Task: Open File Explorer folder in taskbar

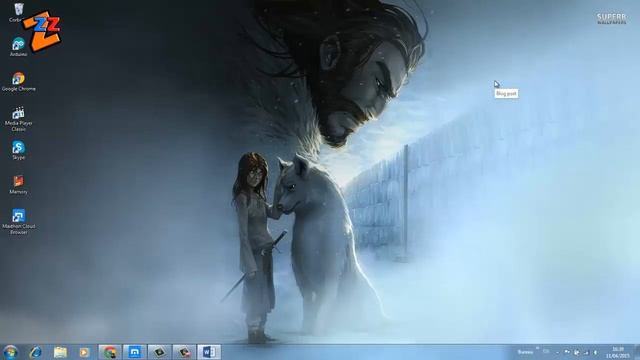Action: 60,352
